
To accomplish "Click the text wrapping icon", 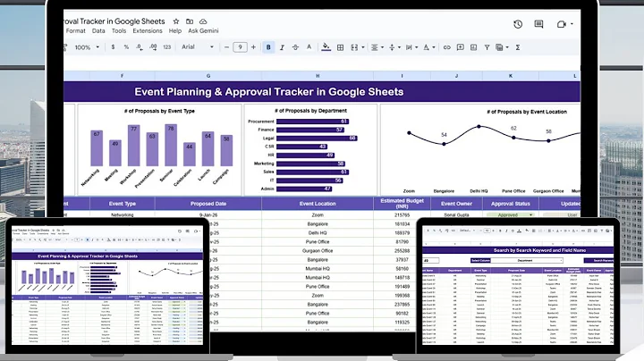I will [x=409, y=47].
